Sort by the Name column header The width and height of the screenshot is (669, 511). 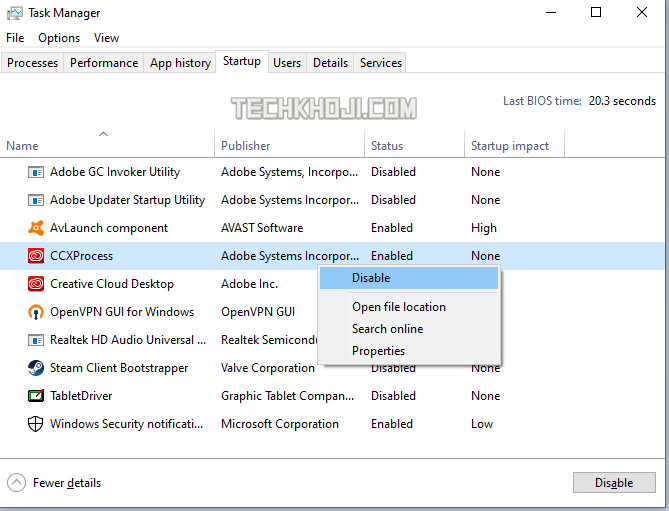coord(107,144)
